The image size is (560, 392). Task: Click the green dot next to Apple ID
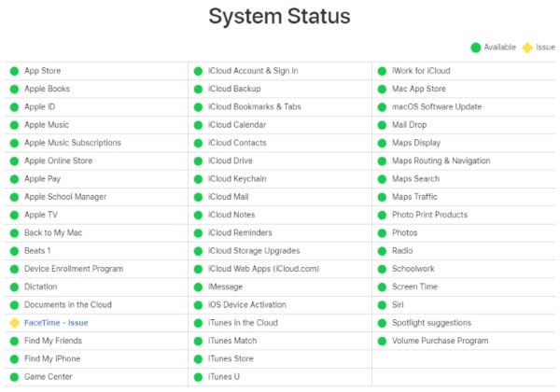point(14,107)
